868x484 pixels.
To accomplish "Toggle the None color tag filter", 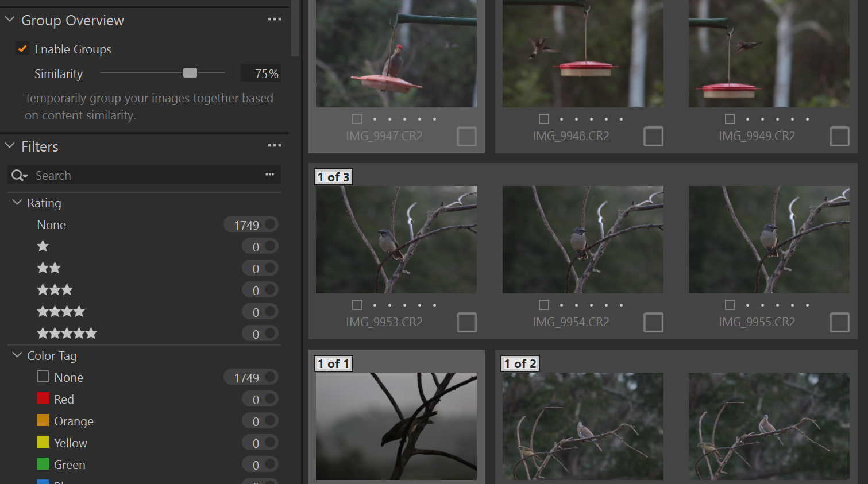I will click(43, 377).
